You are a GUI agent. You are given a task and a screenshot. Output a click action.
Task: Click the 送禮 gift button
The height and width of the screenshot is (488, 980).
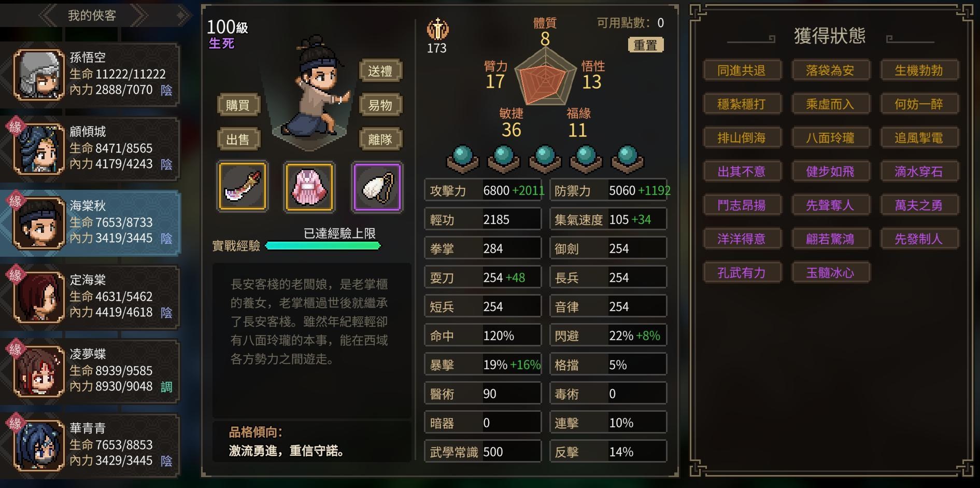click(380, 71)
